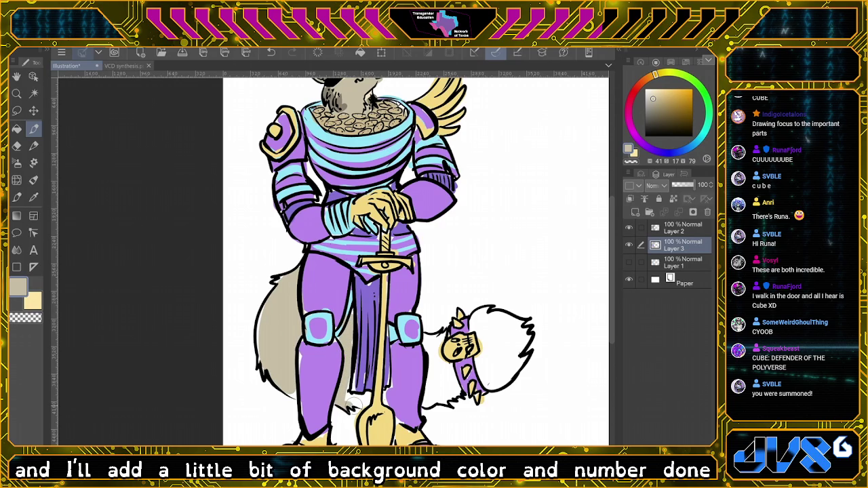Select the Zoom magnifier tool
Viewport: 868px width, 488px height.
[16, 94]
